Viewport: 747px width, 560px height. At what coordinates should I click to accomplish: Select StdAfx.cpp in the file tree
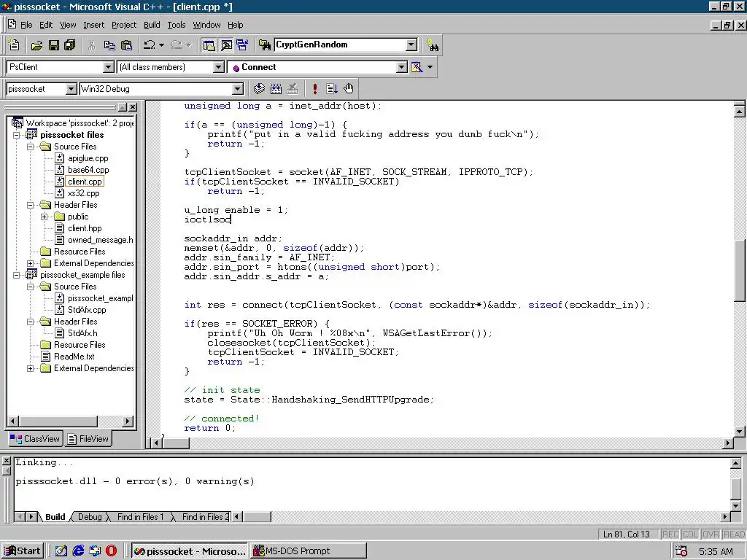pyautogui.click(x=87, y=309)
